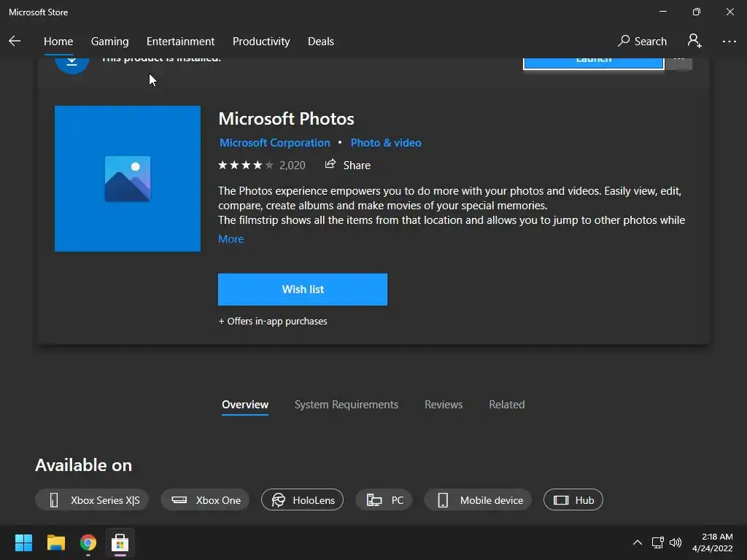Click the Available on heading
Viewport: 747px width, 560px height.
pos(83,465)
